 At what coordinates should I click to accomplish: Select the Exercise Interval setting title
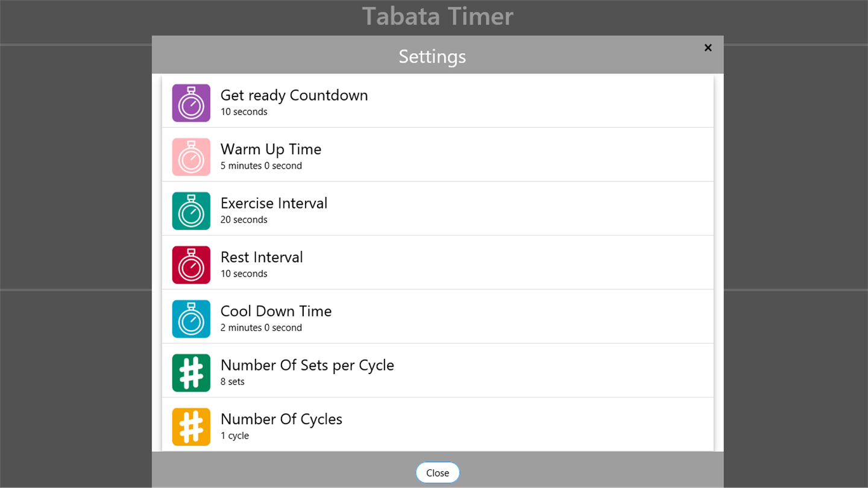[274, 203]
